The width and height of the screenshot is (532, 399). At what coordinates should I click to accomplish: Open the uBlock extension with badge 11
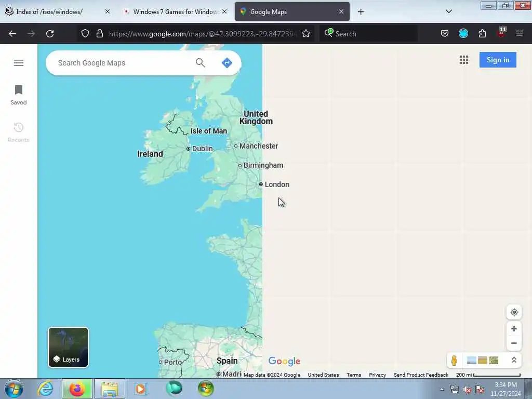tap(501, 33)
